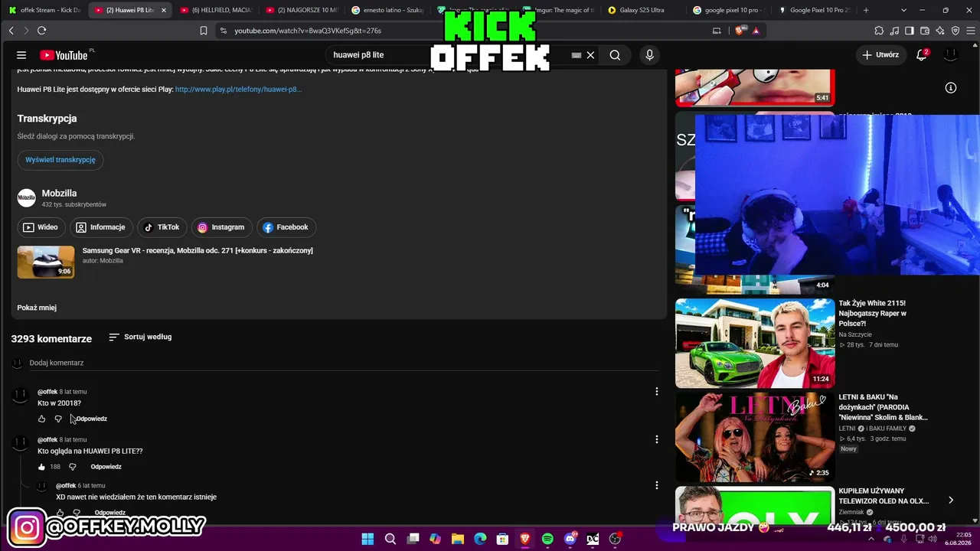Open the play.pl Huawei P8 link
This screenshot has width=980, height=551.
click(x=238, y=90)
